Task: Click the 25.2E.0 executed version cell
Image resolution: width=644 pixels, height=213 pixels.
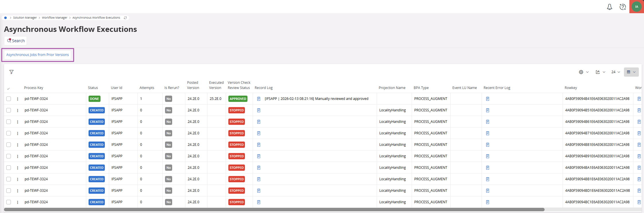Action: (x=215, y=99)
